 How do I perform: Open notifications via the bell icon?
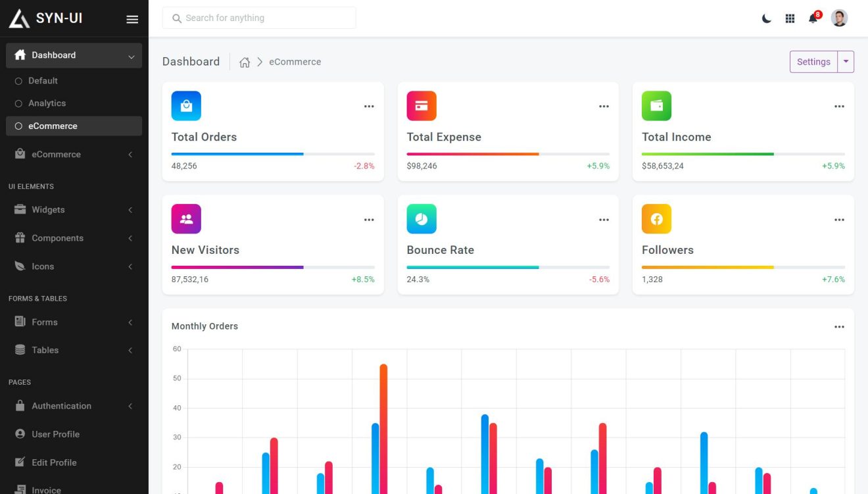click(813, 18)
